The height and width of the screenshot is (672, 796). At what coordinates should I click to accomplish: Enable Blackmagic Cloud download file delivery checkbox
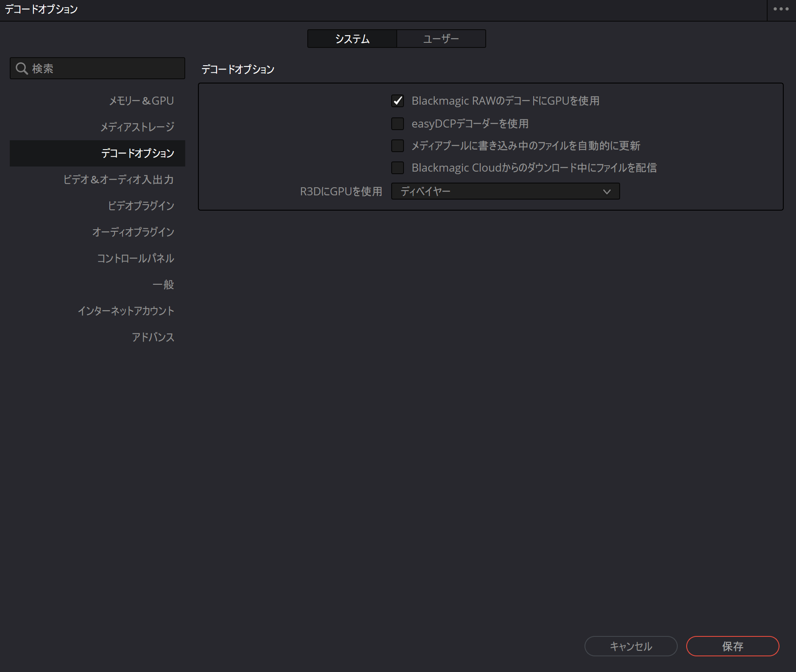(398, 168)
